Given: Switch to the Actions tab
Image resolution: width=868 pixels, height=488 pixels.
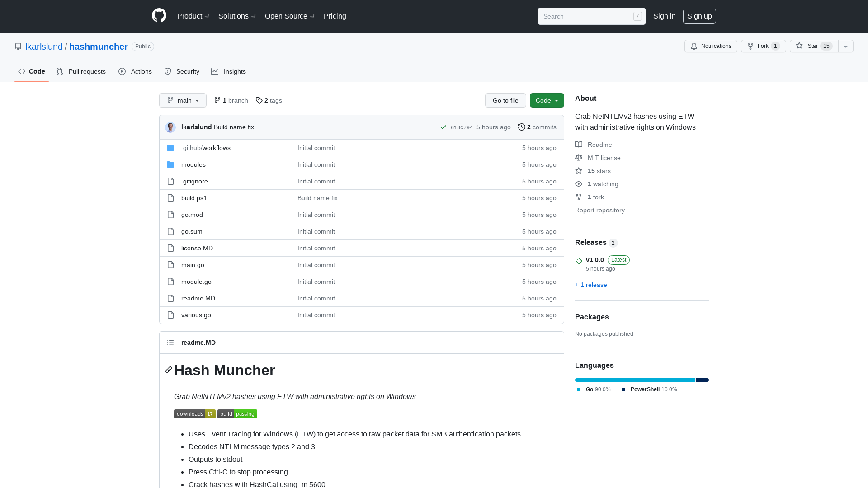Looking at the screenshot, I should click(135, 71).
